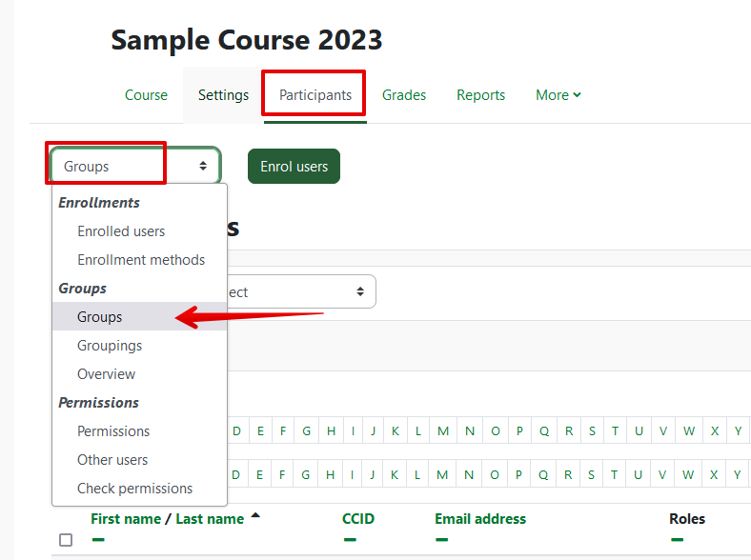Click the sort arrow beside Last name
The width and height of the screenshot is (751, 560).
(x=255, y=517)
